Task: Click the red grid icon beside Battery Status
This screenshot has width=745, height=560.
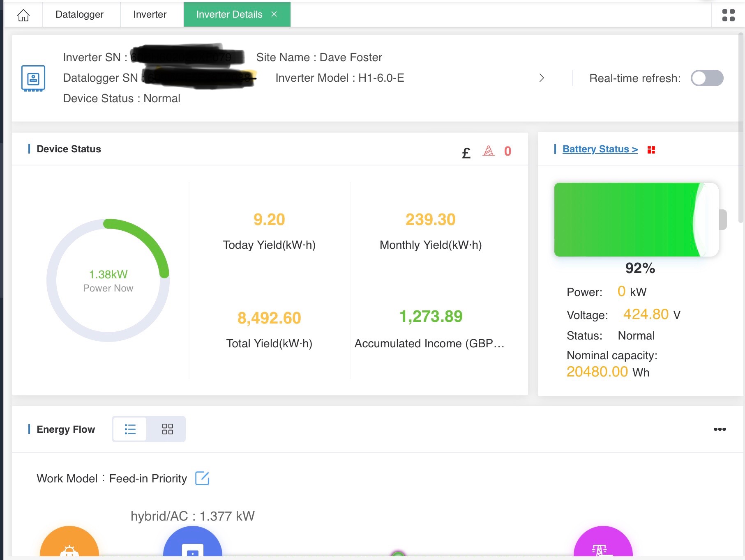Action: click(x=651, y=150)
